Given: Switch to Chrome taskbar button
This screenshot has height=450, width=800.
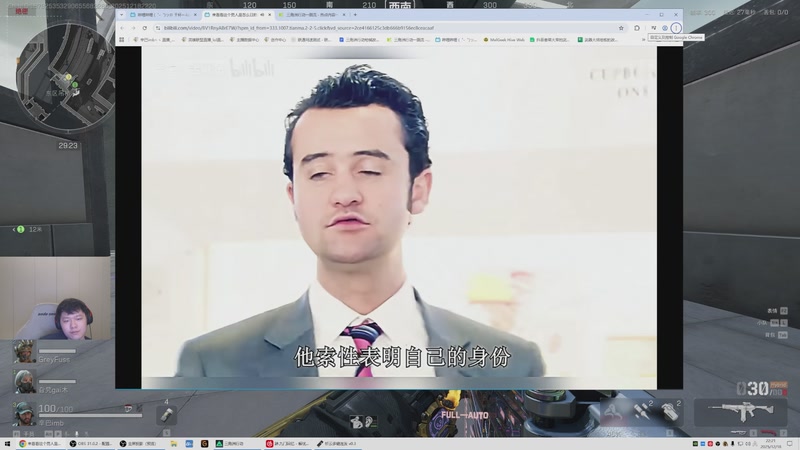Looking at the screenshot, I should (x=40, y=444).
